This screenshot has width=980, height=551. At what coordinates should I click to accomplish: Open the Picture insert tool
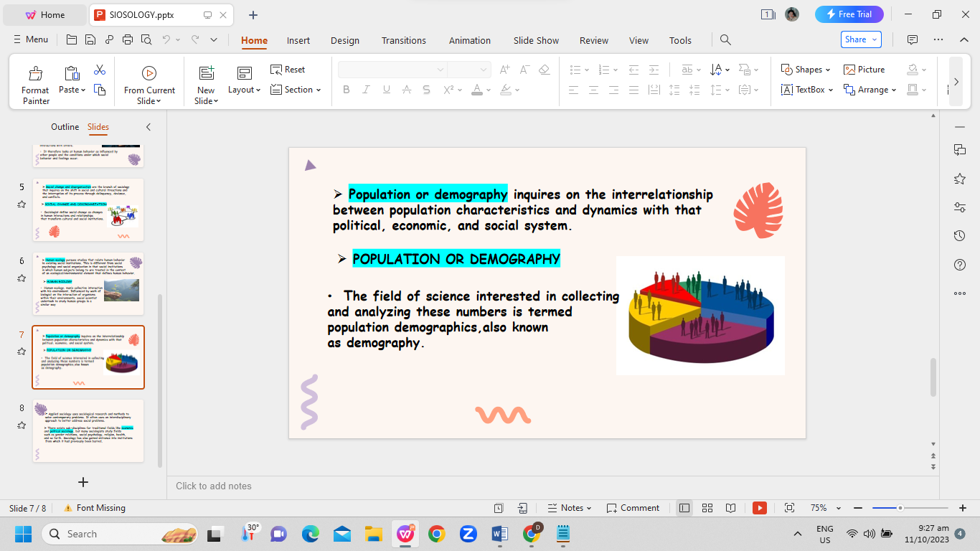[x=864, y=70]
